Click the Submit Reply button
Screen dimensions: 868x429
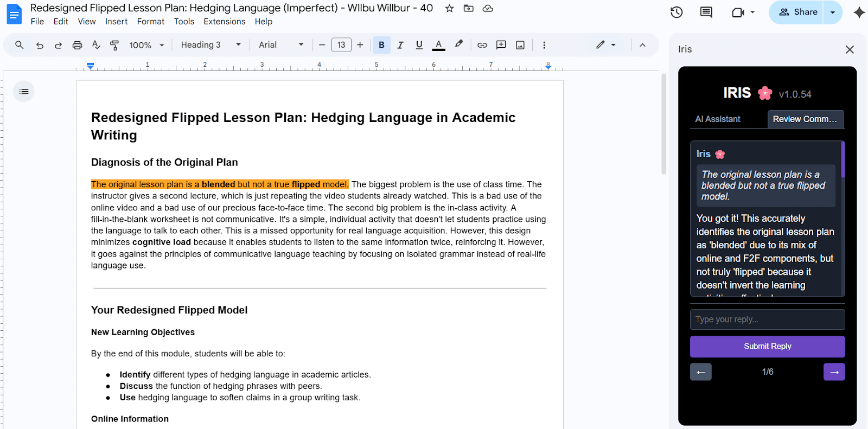tap(767, 346)
